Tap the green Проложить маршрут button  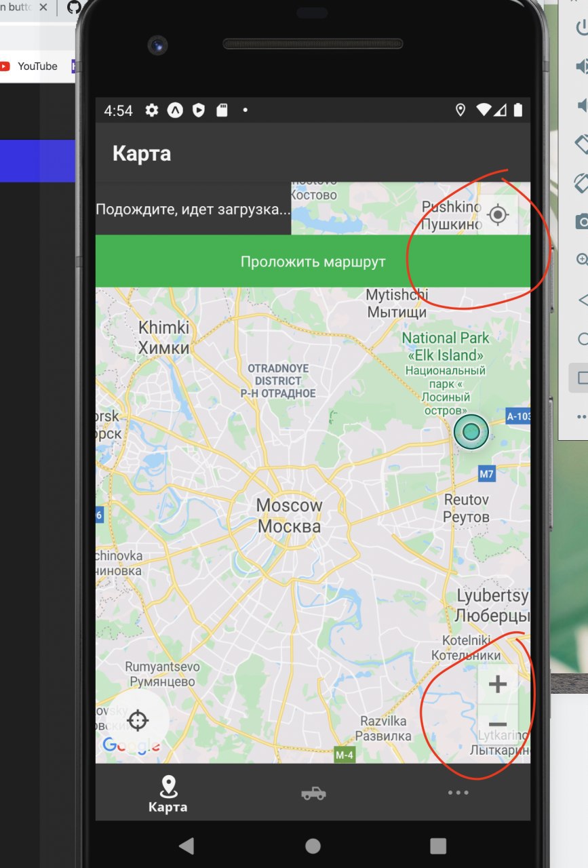click(x=313, y=261)
